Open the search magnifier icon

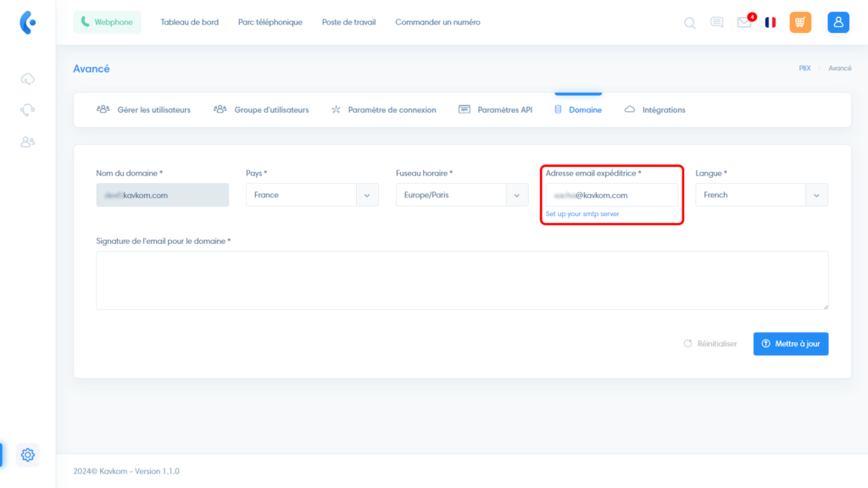click(689, 23)
